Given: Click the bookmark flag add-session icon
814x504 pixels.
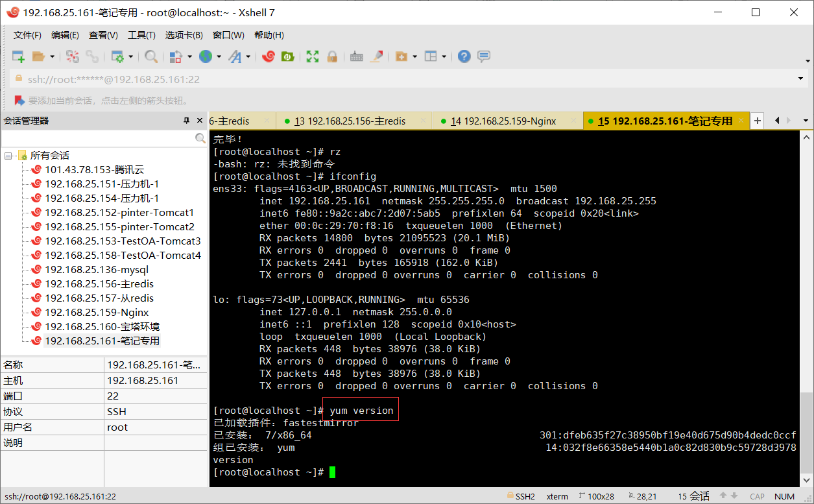Looking at the screenshot, I should tap(19, 101).
